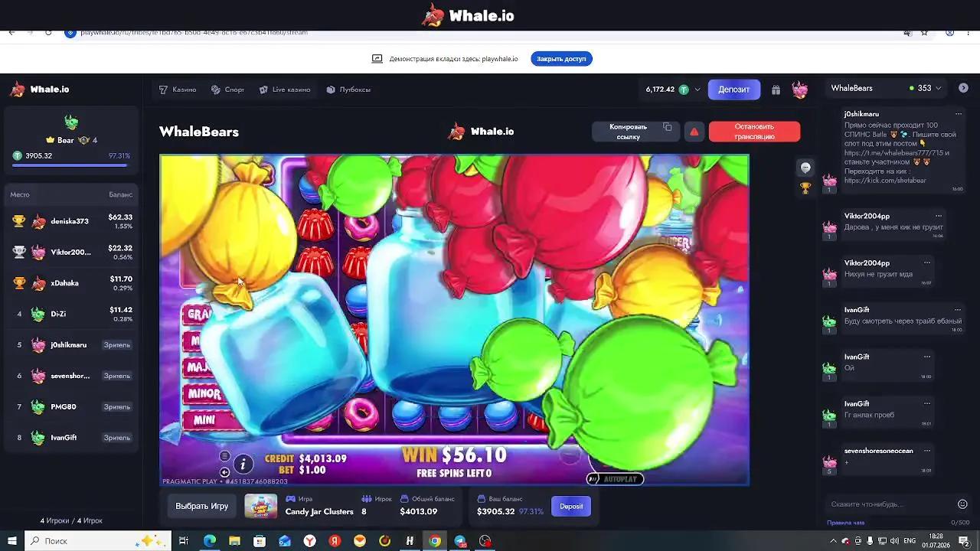Image resolution: width=980 pixels, height=551 pixels.
Task: Click the game info "i" button
Action: pyautogui.click(x=243, y=464)
